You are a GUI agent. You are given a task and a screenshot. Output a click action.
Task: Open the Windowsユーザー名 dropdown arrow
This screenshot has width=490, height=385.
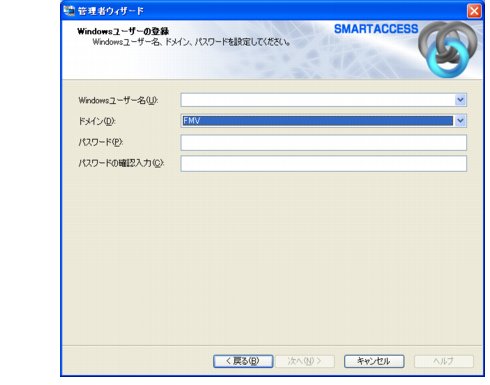[460, 100]
